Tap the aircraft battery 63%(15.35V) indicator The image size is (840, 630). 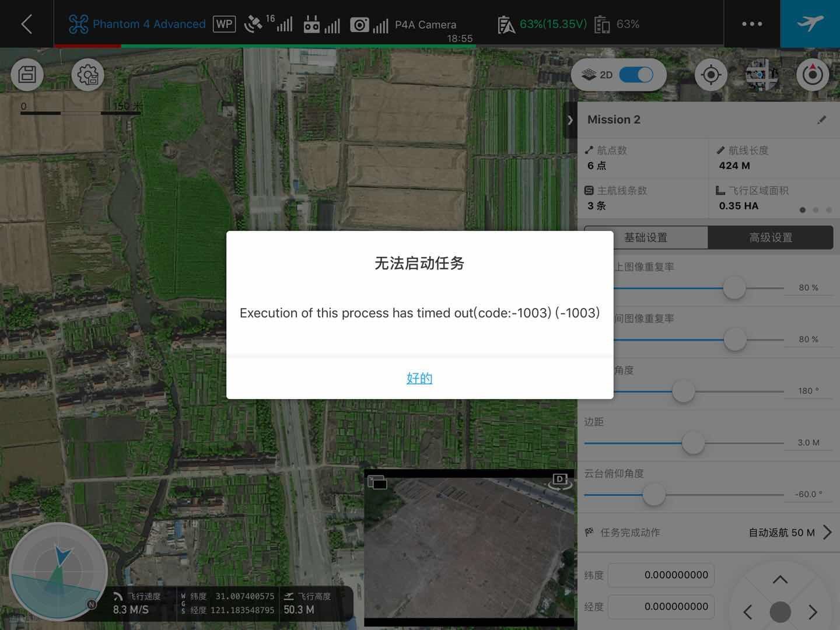click(x=542, y=24)
